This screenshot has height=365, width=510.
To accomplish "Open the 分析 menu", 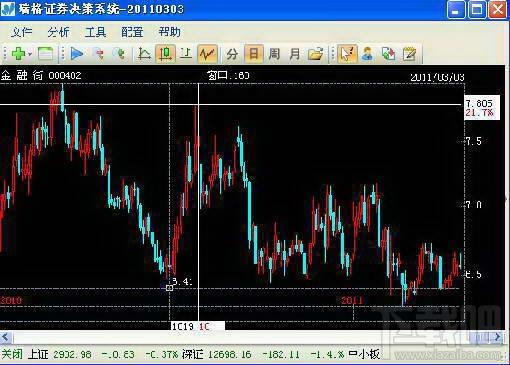I will (58, 32).
